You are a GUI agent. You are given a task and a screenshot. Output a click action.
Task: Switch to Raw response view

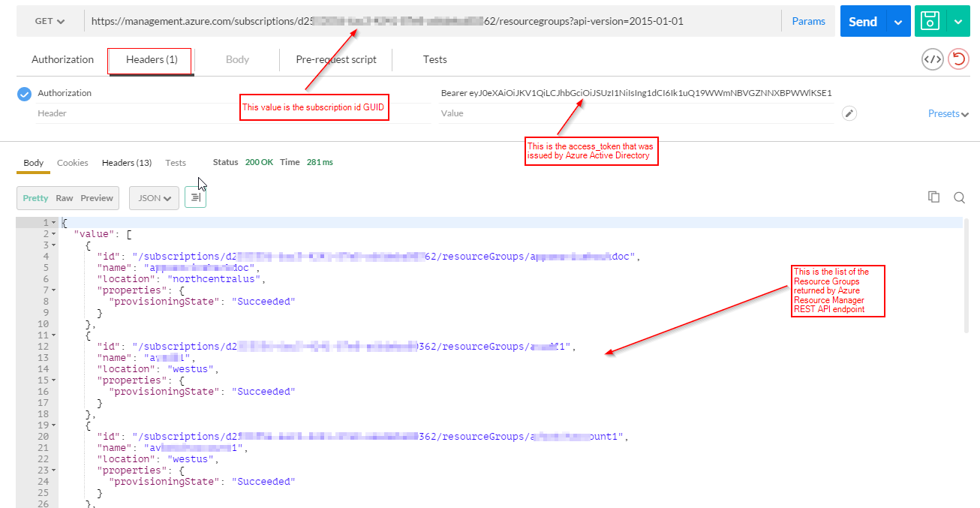tap(65, 198)
